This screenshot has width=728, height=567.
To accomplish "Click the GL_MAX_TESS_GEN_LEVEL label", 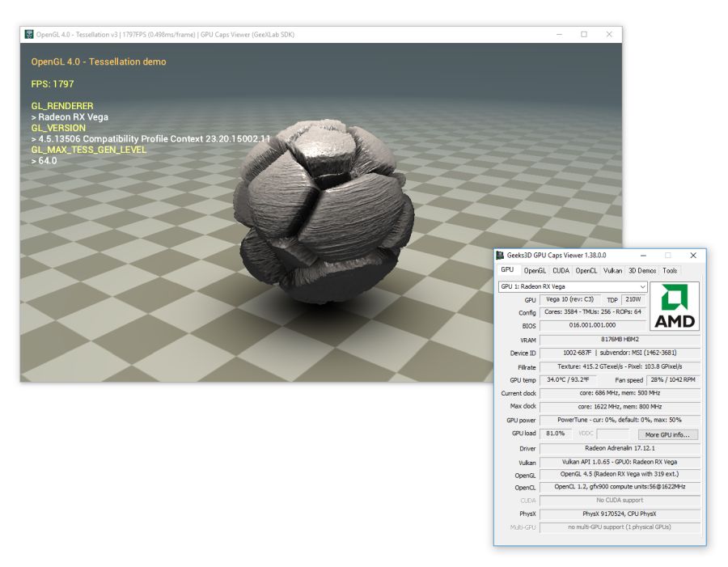I will coord(89,150).
